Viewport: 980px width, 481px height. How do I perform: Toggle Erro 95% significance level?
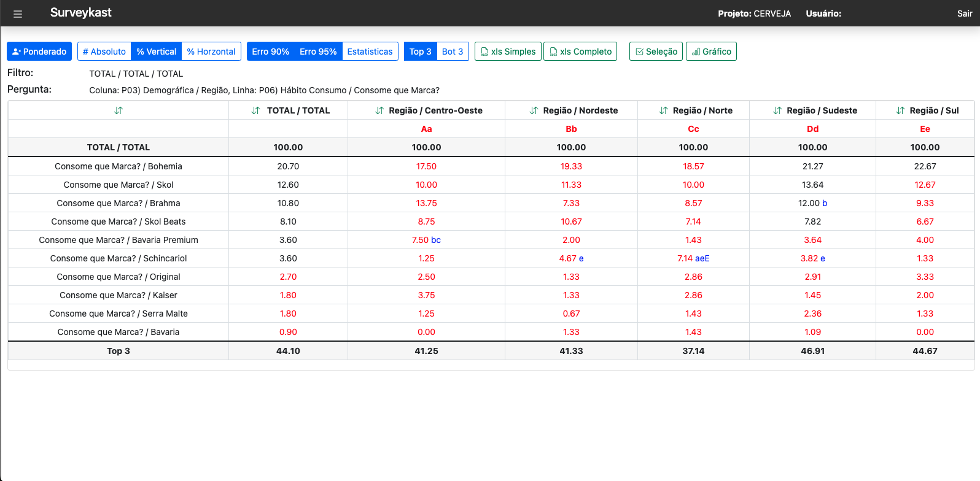tap(318, 52)
